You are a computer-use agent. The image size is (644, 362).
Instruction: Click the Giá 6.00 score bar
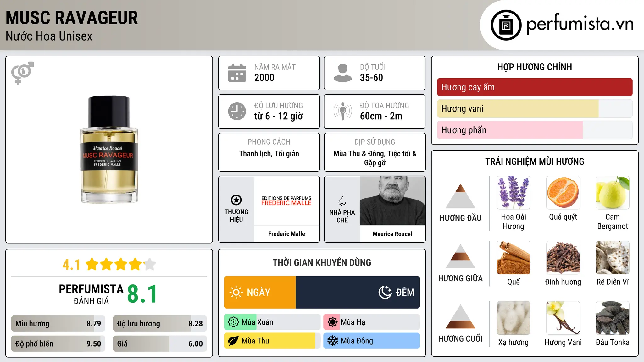160,343
